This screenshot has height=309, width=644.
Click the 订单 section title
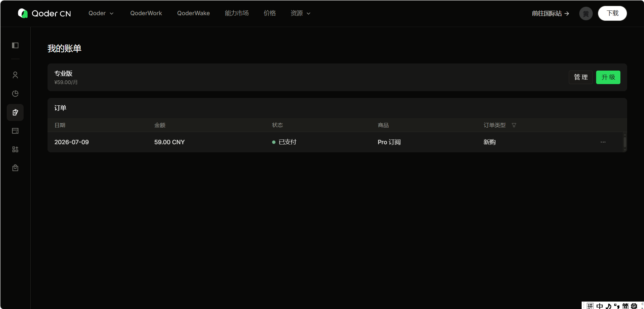[x=60, y=108]
